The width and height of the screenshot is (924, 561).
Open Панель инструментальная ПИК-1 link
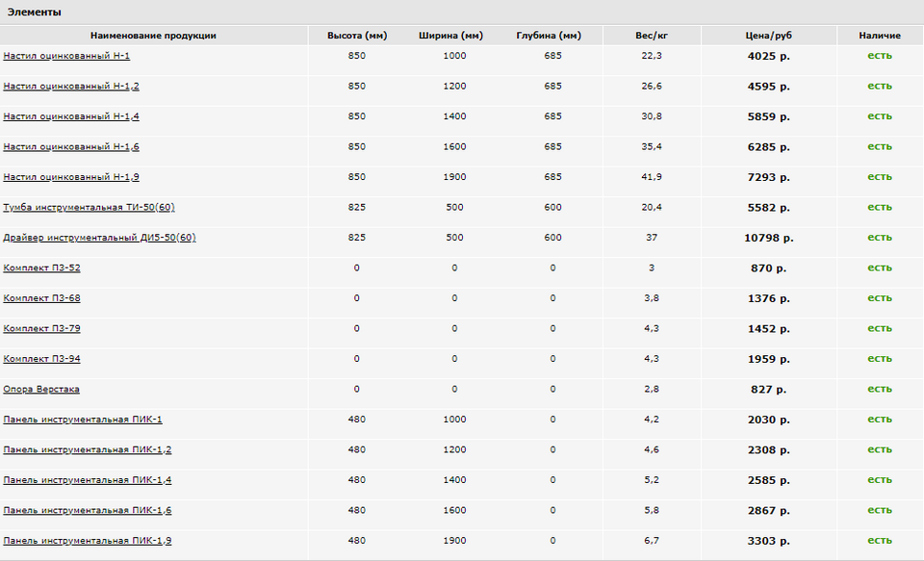83,420
